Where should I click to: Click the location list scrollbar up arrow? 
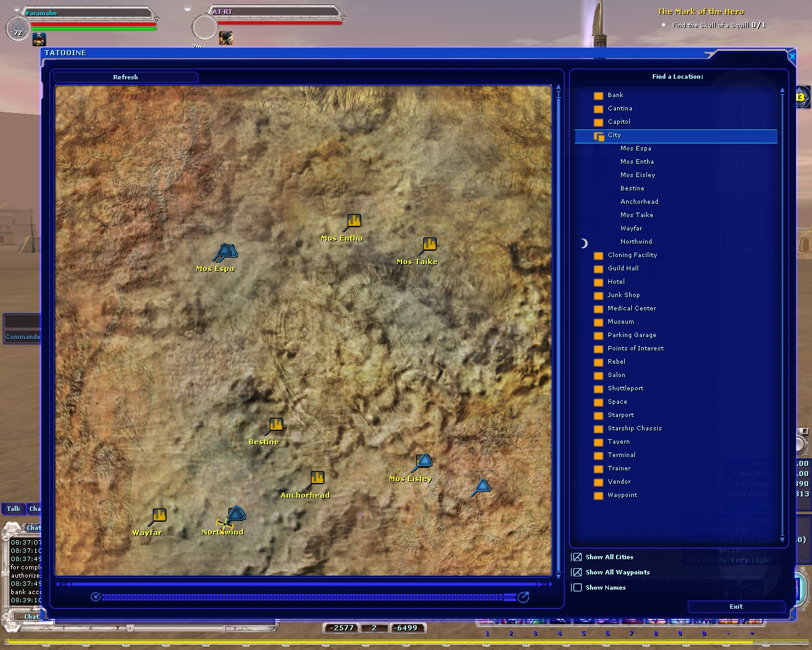pyautogui.click(x=782, y=91)
